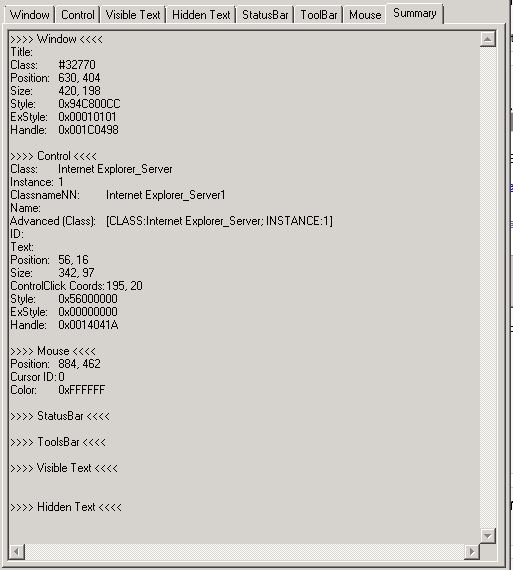The height and width of the screenshot is (570, 513).
Task: Click the vertical scrollbar up arrow
Action: [488, 39]
